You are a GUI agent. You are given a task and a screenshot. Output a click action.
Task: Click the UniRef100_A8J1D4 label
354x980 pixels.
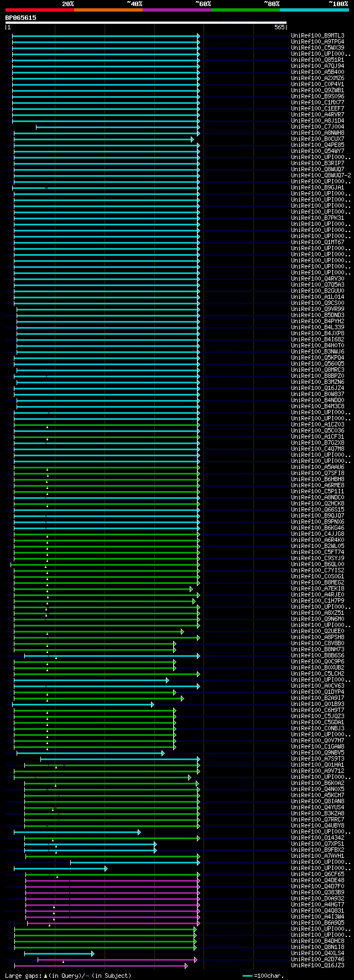click(x=317, y=121)
